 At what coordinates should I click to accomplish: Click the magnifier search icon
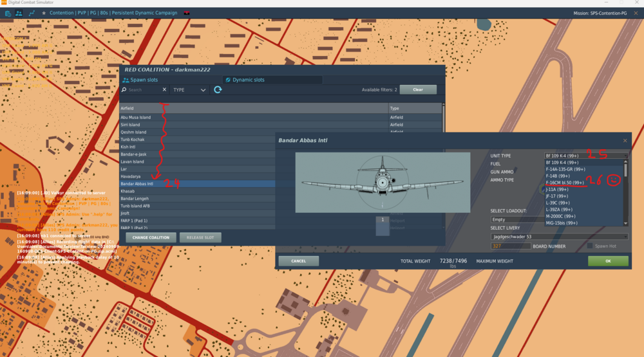tap(124, 90)
